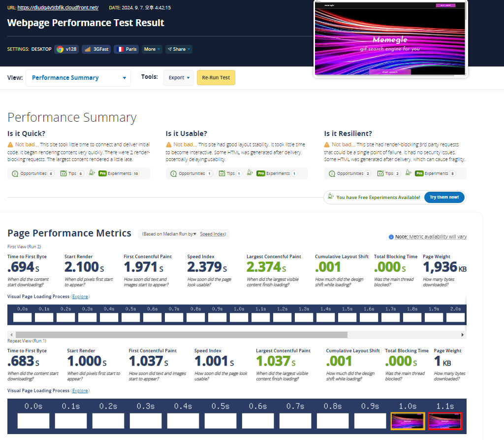The height and width of the screenshot is (440, 504).
Task: Open the Share dropdown
Action: (x=179, y=49)
